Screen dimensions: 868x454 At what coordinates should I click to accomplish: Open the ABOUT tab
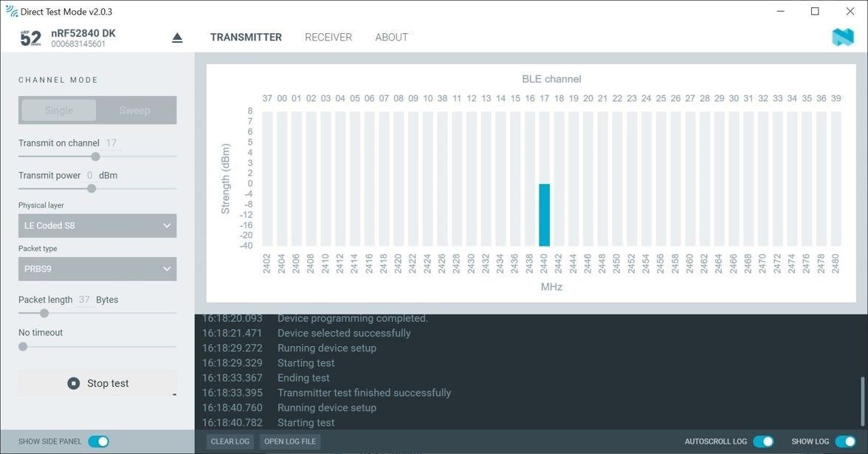[391, 37]
